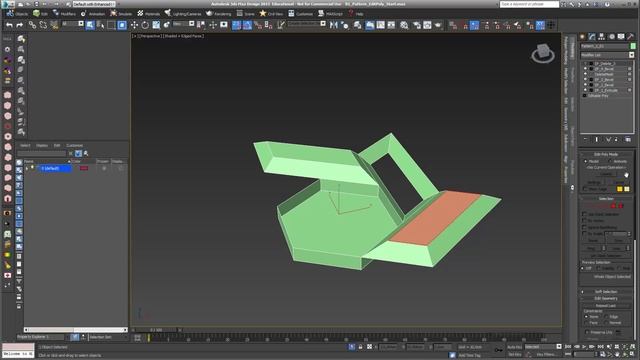Open Scene Explorer Display menu
640x360 pixels.
(x=42, y=145)
